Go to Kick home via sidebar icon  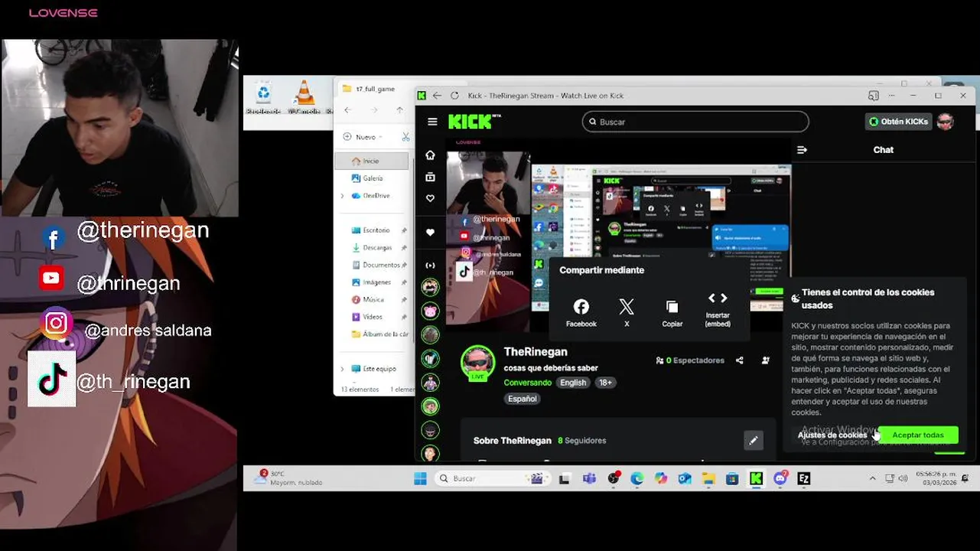[x=430, y=155]
